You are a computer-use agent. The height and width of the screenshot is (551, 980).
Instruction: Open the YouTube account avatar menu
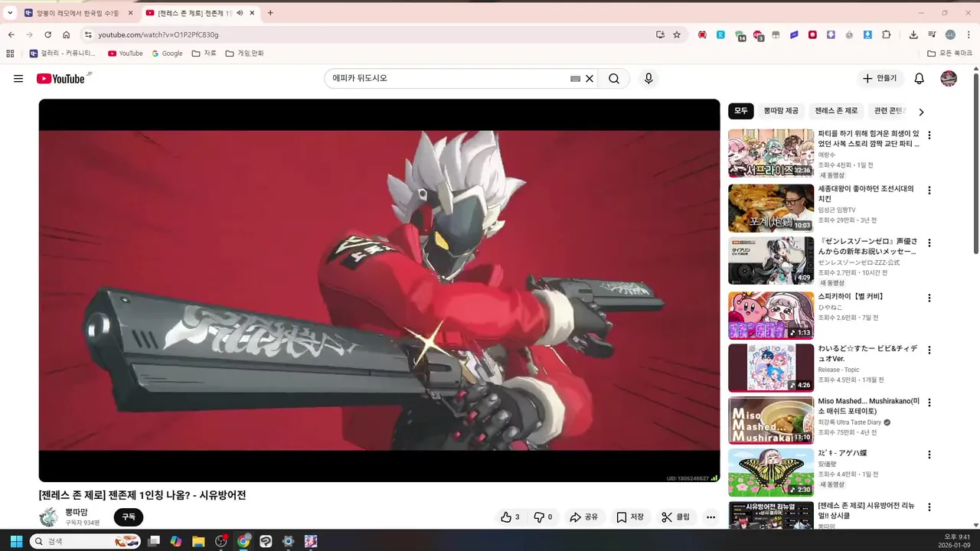point(949,79)
